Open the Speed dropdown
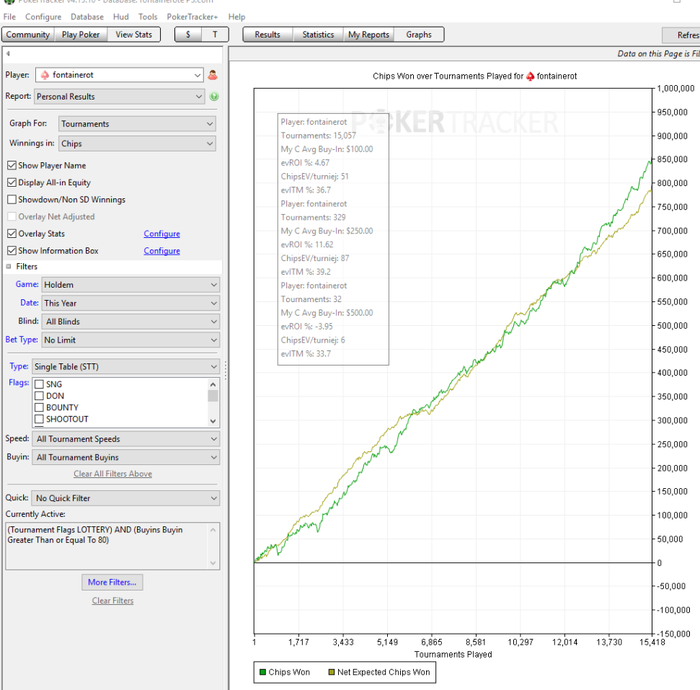 pyautogui.click(x=126, y=439)
